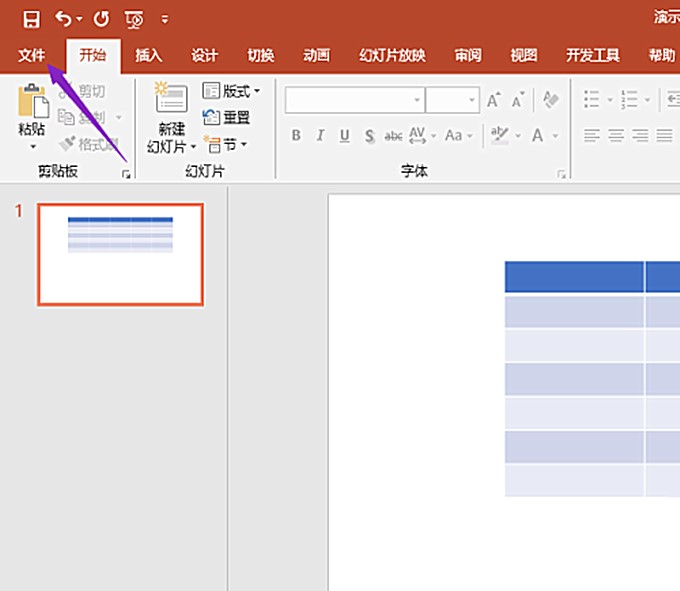Toggle Underline formatting

pos(345,136)
